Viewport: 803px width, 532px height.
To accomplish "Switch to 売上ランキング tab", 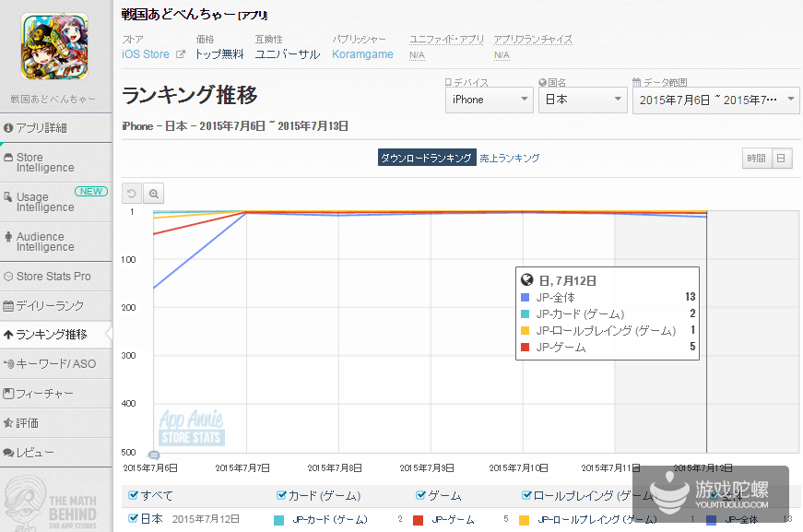I will (x=509, y=159).
